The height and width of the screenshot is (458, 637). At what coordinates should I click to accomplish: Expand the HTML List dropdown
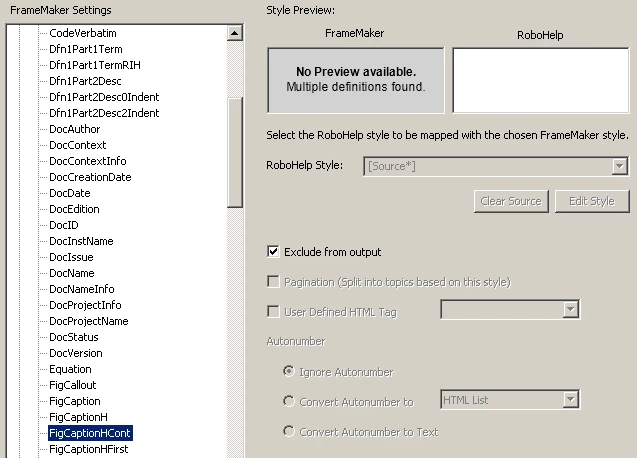(570, 400)
